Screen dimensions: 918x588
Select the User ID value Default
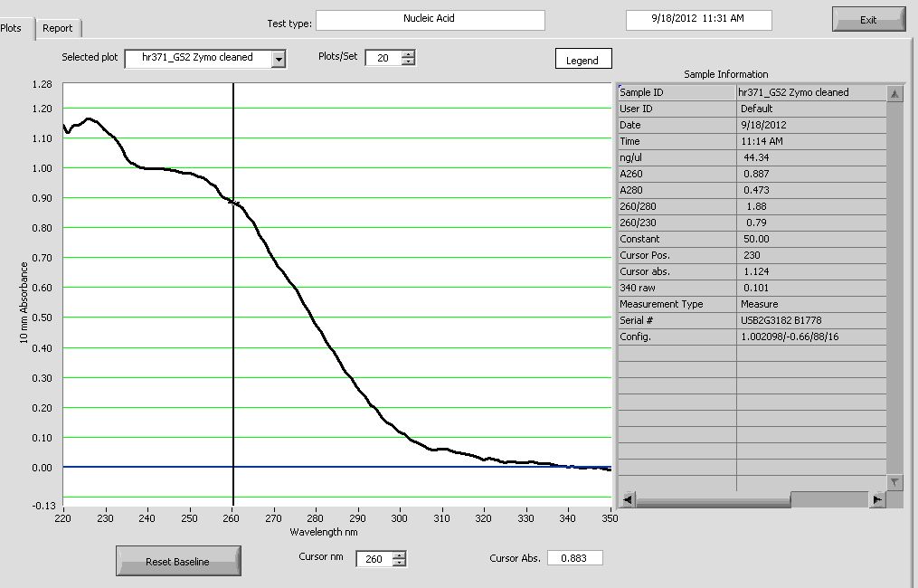pos(811,109)
